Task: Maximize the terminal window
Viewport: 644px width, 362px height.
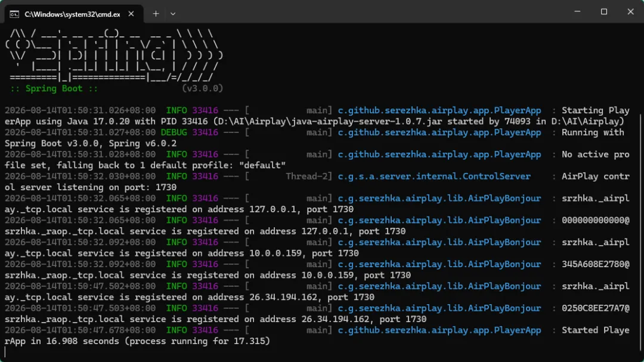Action: (603, 11)
